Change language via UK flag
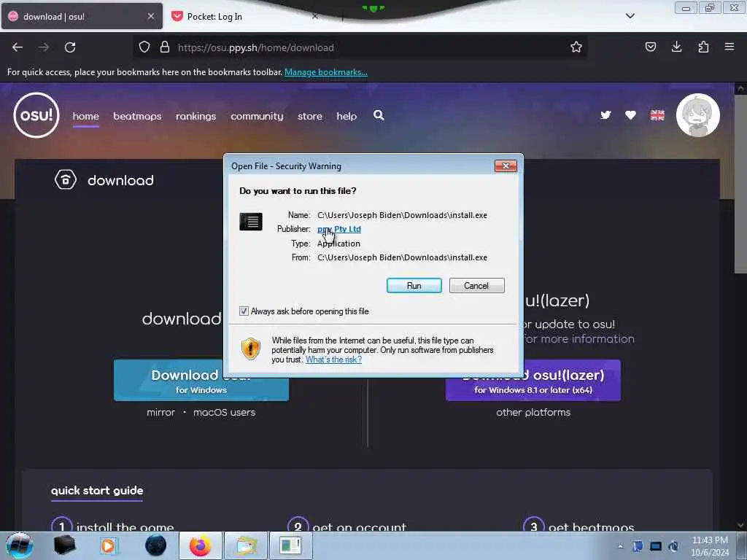The image size is (747, 560). (657, 115)
